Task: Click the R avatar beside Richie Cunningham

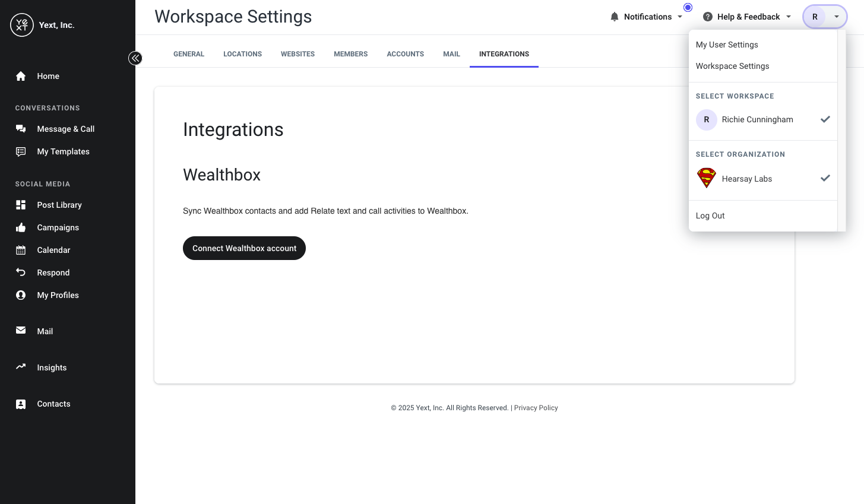Action: [707, 119]
